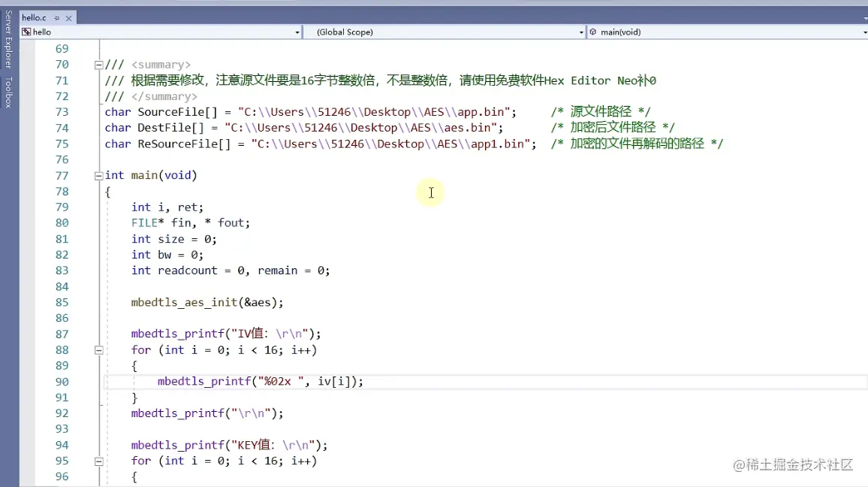
Task: Click the "int i, ret;" line
Action: coord(167,207)
